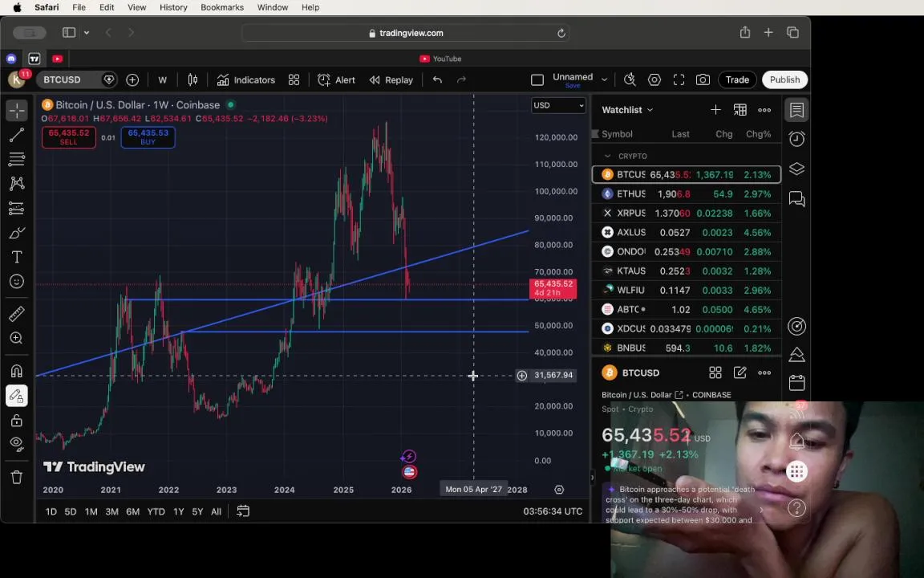Open the forecasting and measurement tools
This screenshot has width=924, height=578.
pos(17,208)
